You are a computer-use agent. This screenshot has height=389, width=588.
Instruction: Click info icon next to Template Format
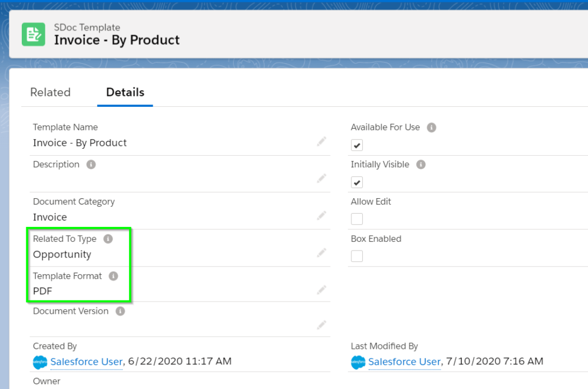pyautogui.click(x=113, y=276)
